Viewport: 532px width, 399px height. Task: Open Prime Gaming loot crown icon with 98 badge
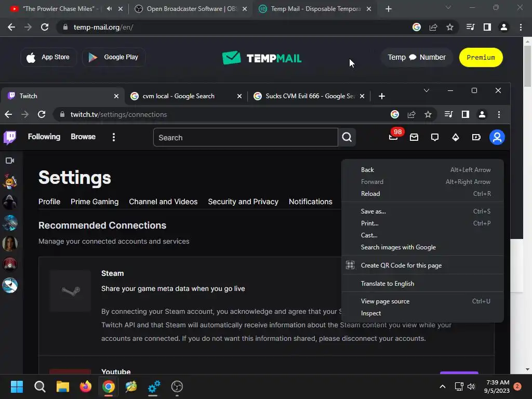point(394,137)
